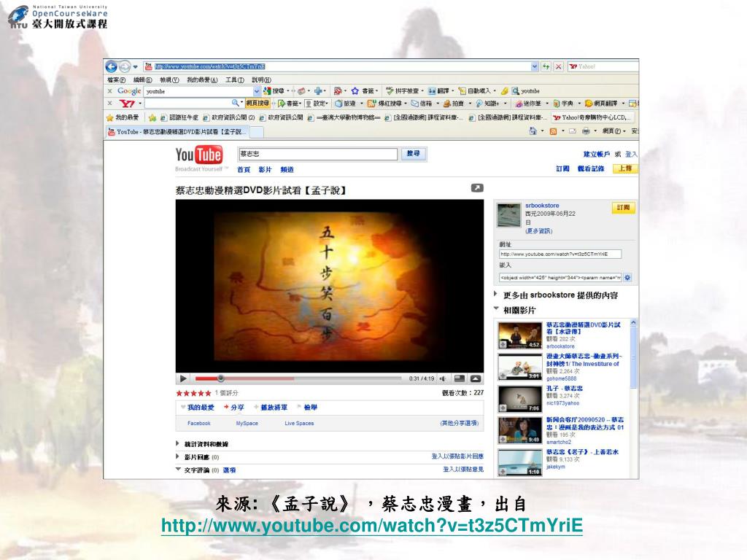
Task: Select the YouTube 蔡志忠動漫精選 browser tab
Action: pyautogui.click(x=177, y=132)
